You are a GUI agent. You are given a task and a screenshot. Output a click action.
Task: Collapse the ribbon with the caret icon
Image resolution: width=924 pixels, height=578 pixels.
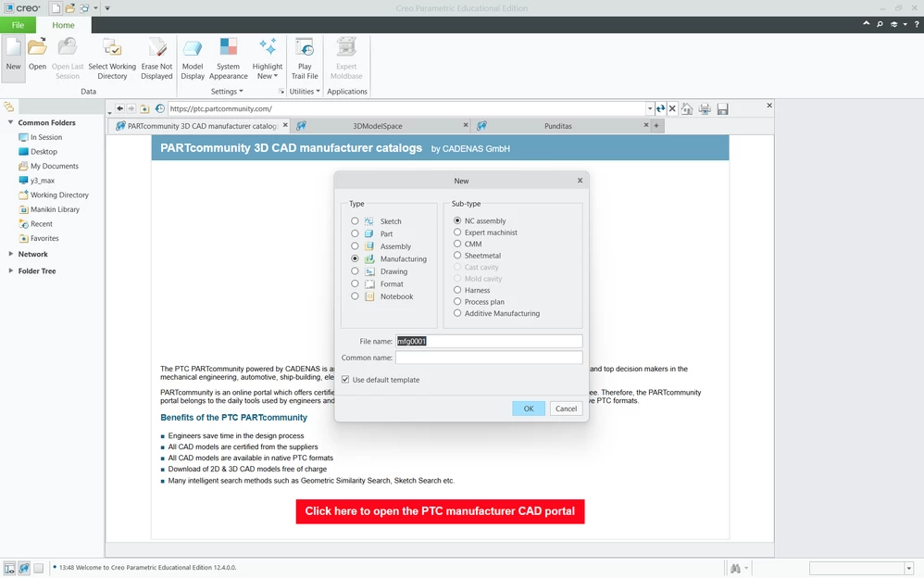point(867,23)
